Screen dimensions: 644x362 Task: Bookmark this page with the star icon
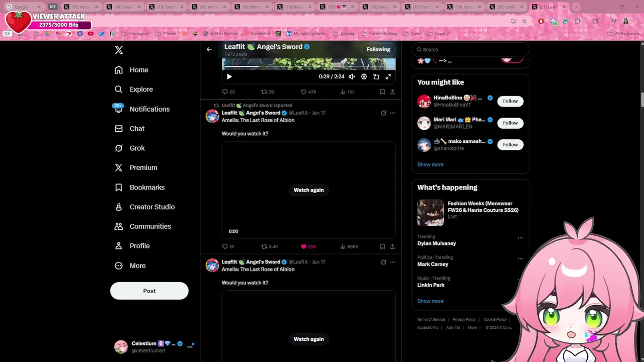pyautogui.click(x=524, y=21)
